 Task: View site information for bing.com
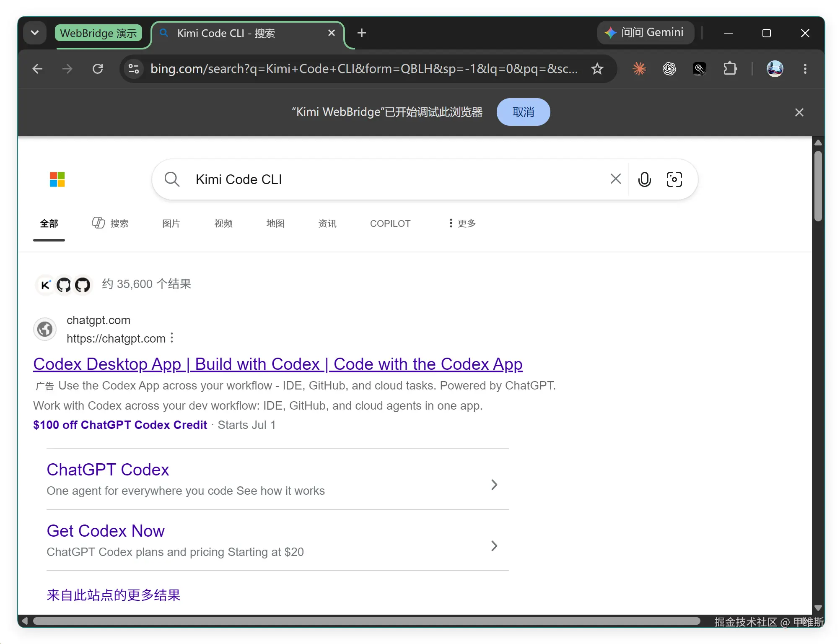click(x=134, y=68)
